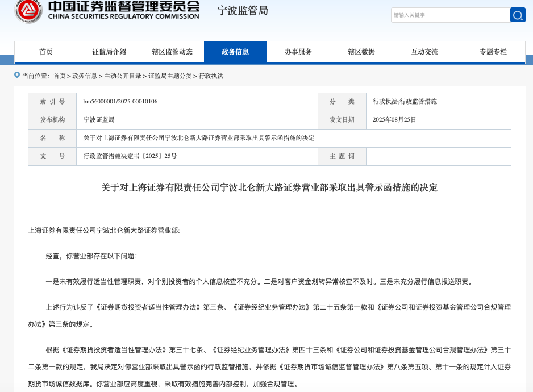533x392 pixels.
Task: Select the 政务信息 navigation tab
Action: pos(235,52)
